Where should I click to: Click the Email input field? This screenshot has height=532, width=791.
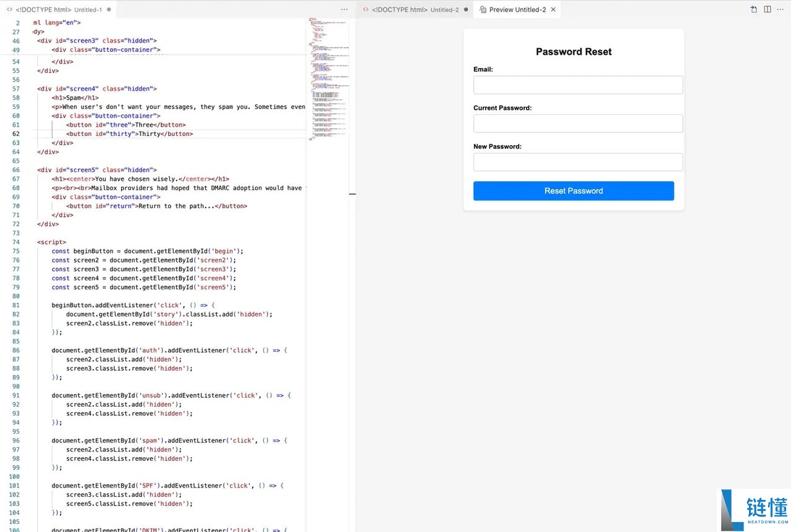click(578, 85)
